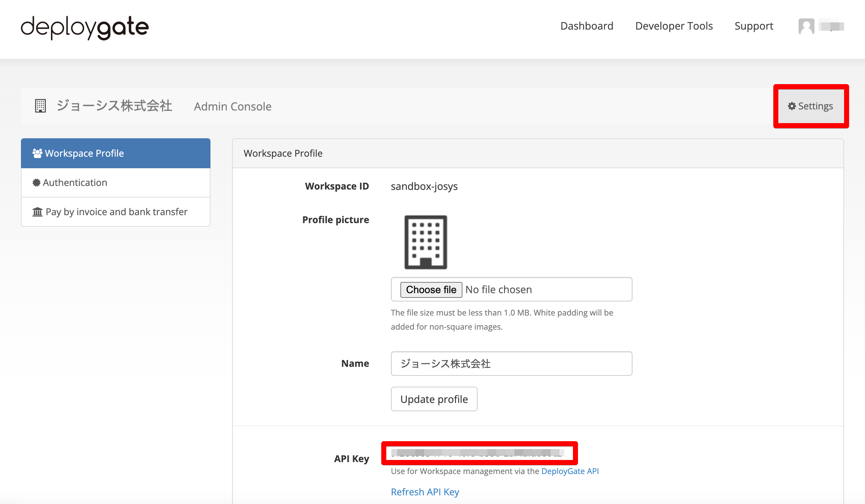
Task: Click the Authentication badge icon
Action: click(x=36, y=183)
